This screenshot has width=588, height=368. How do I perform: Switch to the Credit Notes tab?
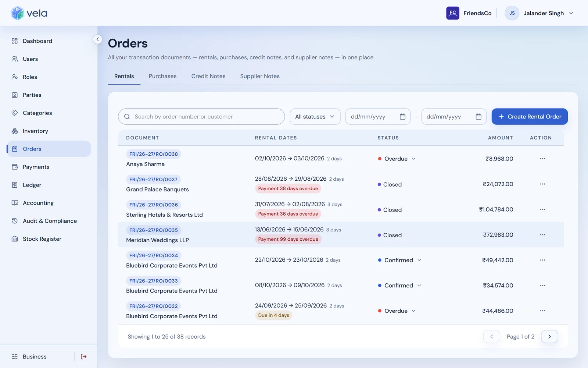208,76
